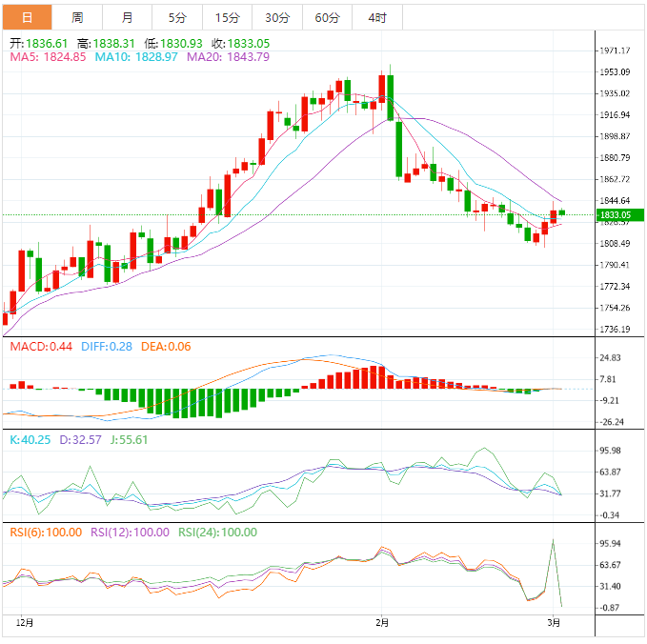Select the daily 日 chart tab

(28, 18)
